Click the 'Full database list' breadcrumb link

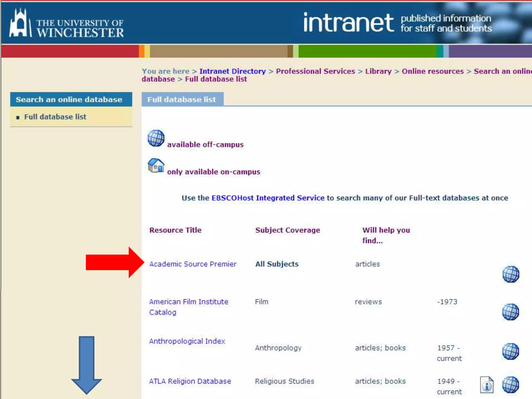(x=216, y=79)
